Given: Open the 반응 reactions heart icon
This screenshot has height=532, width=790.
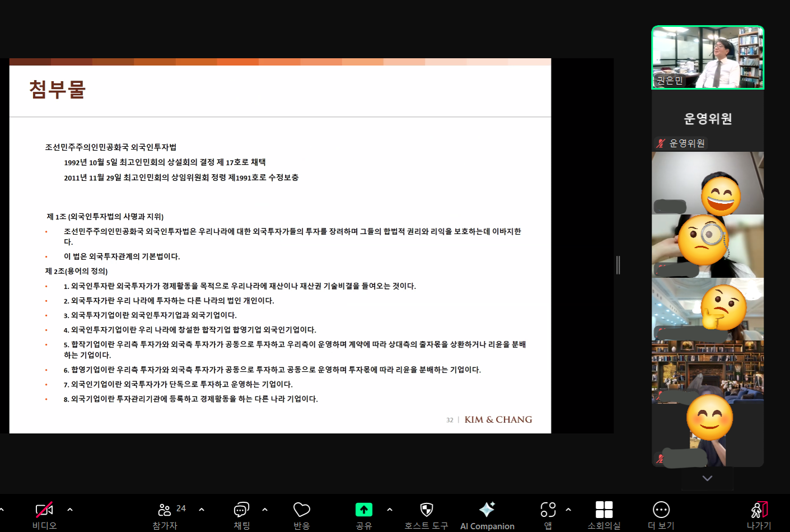Looking at the screenshot, I should (302, 510).
